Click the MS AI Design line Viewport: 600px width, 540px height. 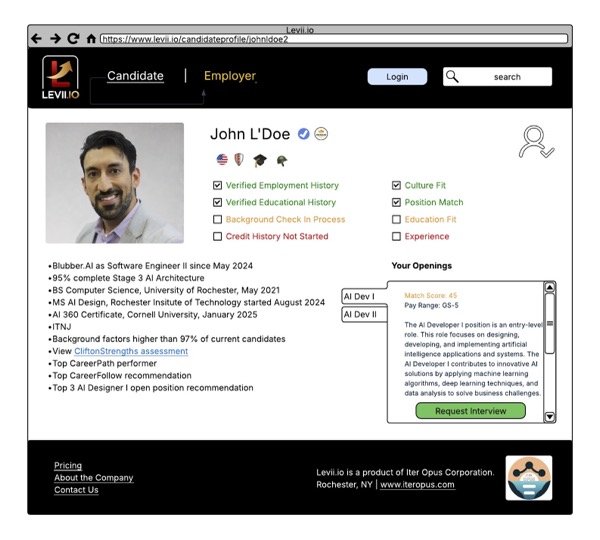(186, 302)
